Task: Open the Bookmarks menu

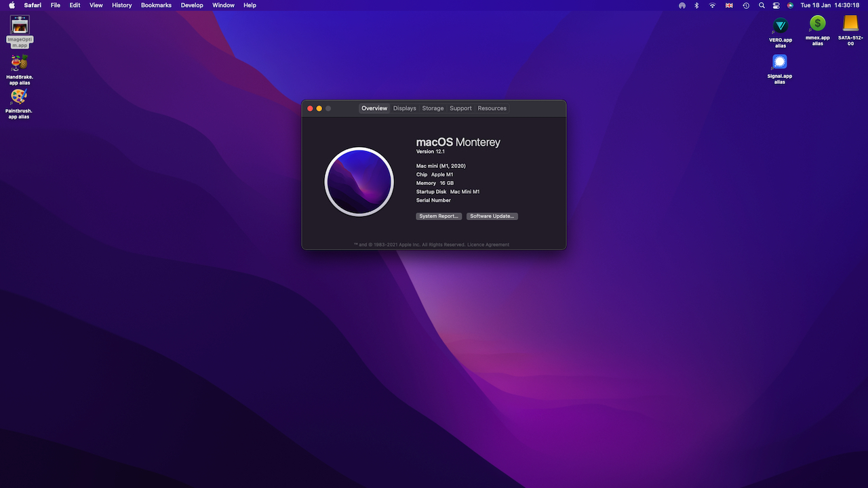Action: (x=156, y=5)
